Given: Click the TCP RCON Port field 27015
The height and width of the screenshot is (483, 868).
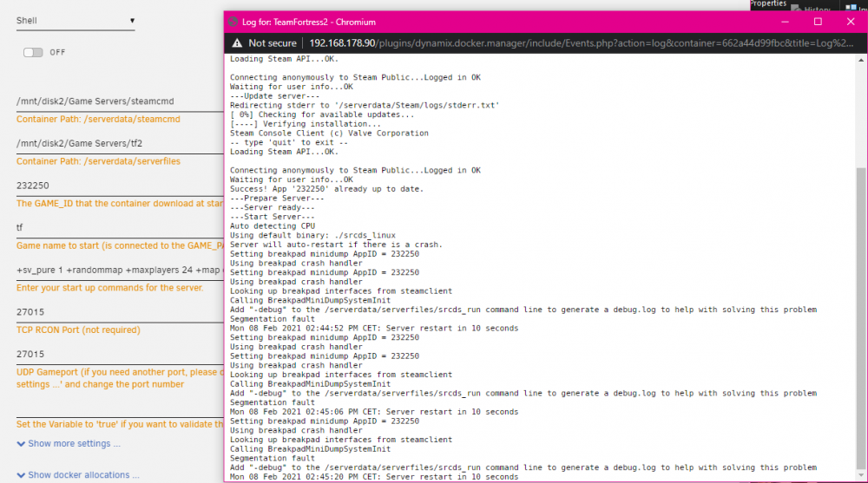Looking at the screenshot, I should coord(120,312).
